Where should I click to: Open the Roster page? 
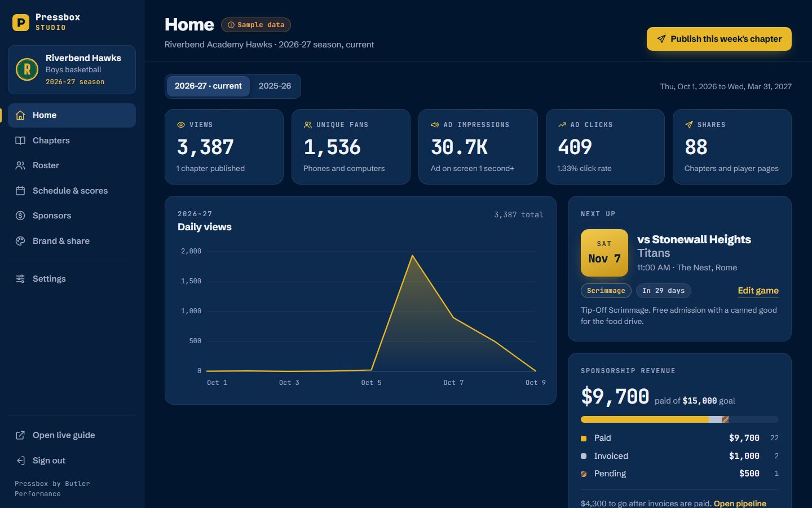tap(72, 165)
